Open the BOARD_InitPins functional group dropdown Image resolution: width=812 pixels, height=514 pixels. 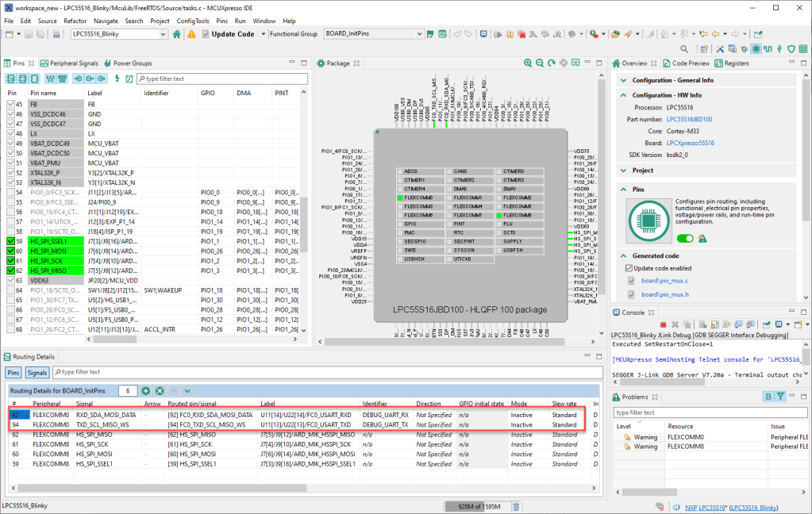[418, 34]
